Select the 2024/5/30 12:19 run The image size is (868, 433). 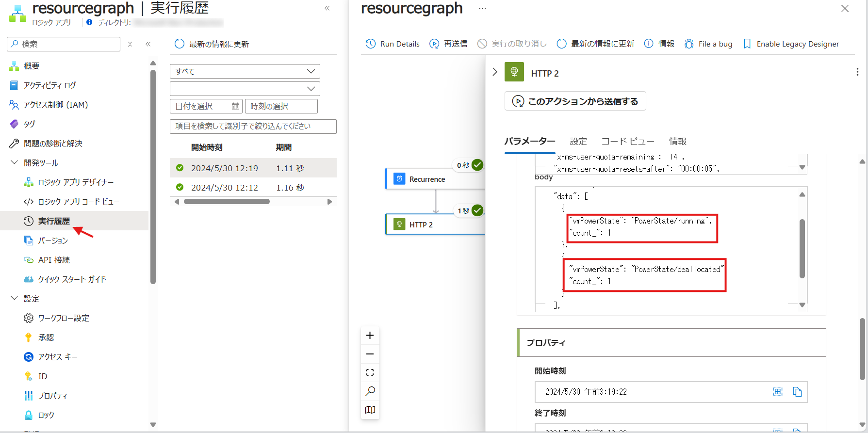[253, 168]
